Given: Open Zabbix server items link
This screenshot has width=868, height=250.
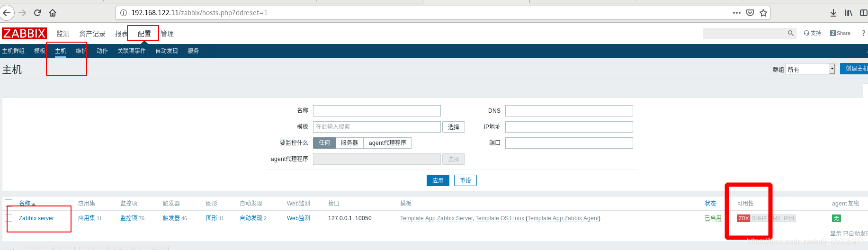Looking at the screenshot, I should (129, 218).
